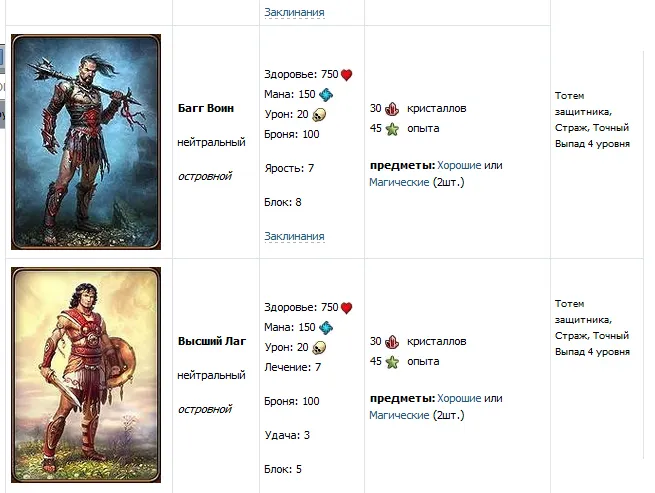Image resolution: width=655 pixels, height=493 pixels.
Task: Click the green star experience icon for Багг Воин
Action: pos(392,129)
